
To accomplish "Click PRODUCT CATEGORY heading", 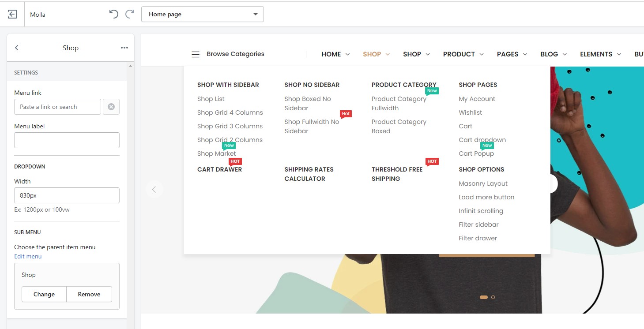I will (404, 85).
